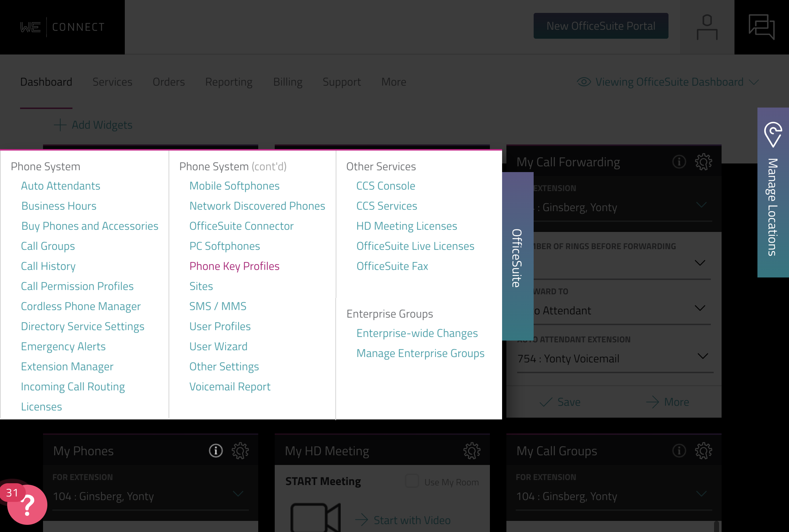Open the chat messages icon
Screen dimensions: 789x532
pos(761,27)
